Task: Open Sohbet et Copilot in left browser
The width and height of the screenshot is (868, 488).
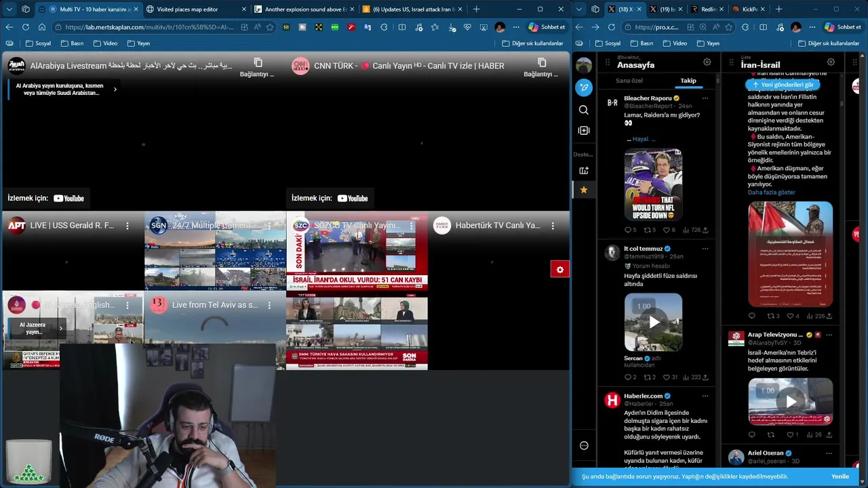Action: pos(546,27)
